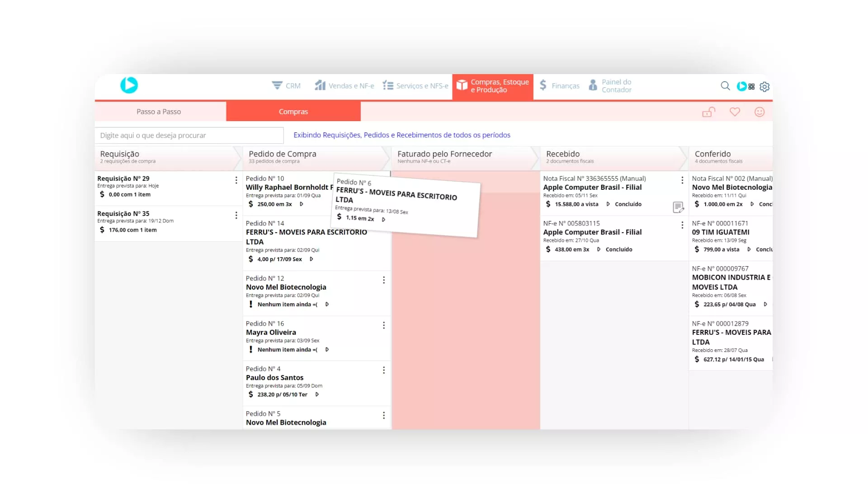Open NF-e Nº 000012879 card
This screenshot has height=488, width=868.
(731, 343)
